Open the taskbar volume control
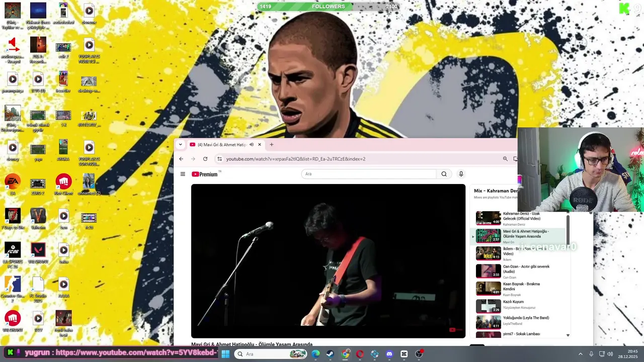 click(x=610, y=354)
